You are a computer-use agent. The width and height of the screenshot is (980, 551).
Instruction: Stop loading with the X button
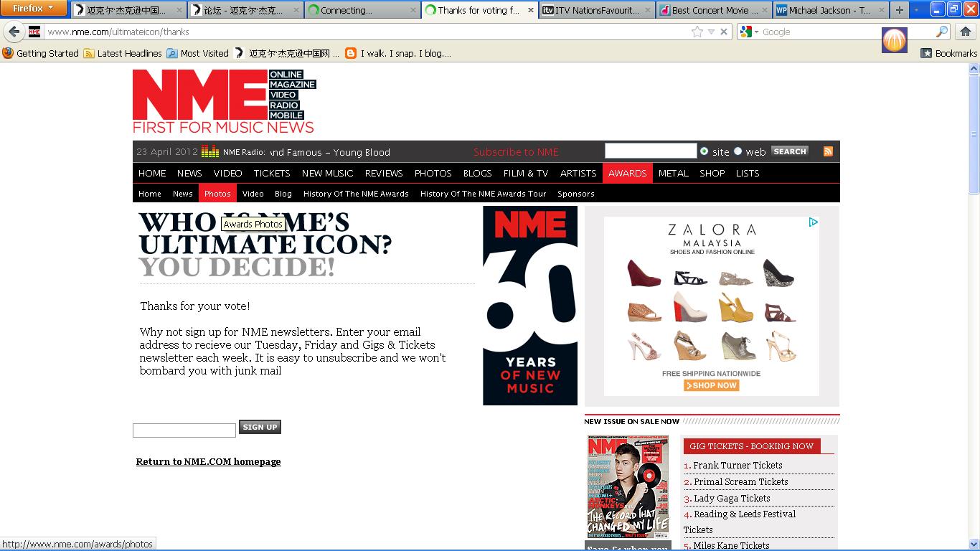point(724,32)
